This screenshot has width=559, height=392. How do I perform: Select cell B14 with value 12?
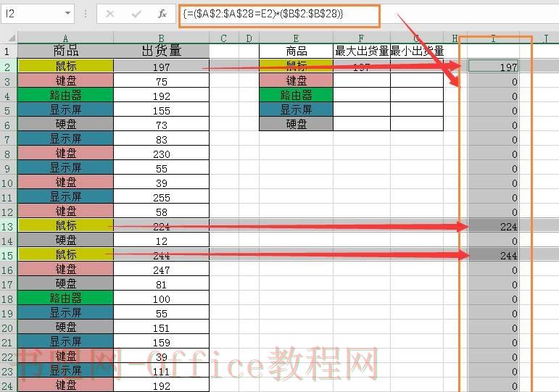161,241
